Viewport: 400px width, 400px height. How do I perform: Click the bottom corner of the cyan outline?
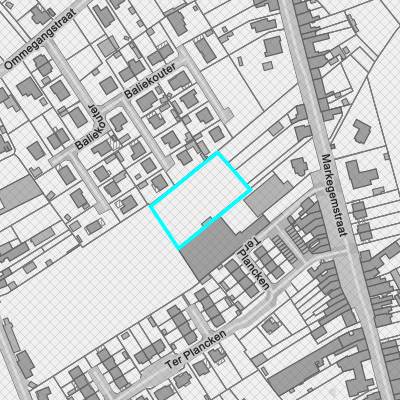[179, 249]
